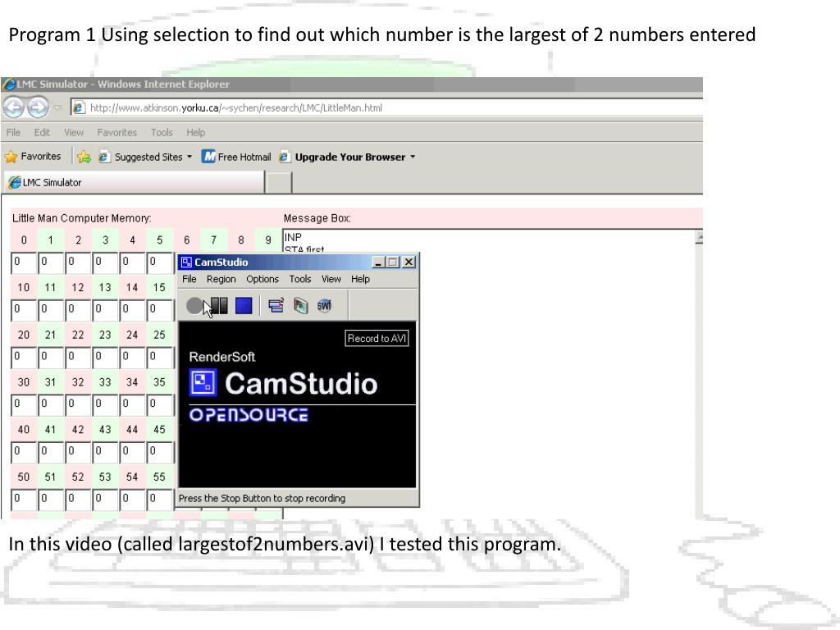Click memory cell 55 input
Screen dimensions: 840x630
tap(159, 500)
